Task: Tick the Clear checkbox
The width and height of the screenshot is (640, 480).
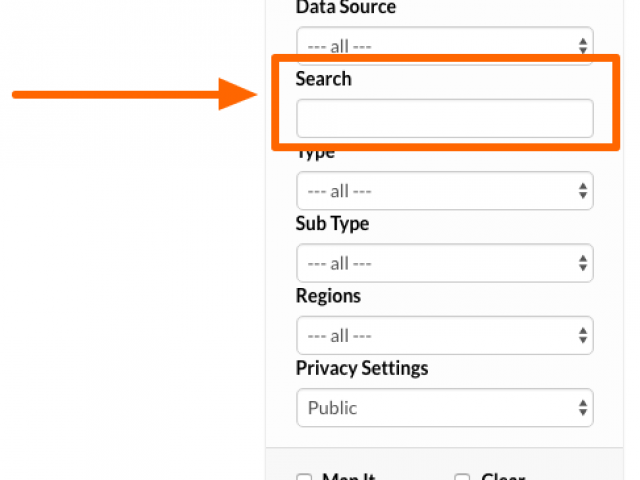Action: pos(462,477)
